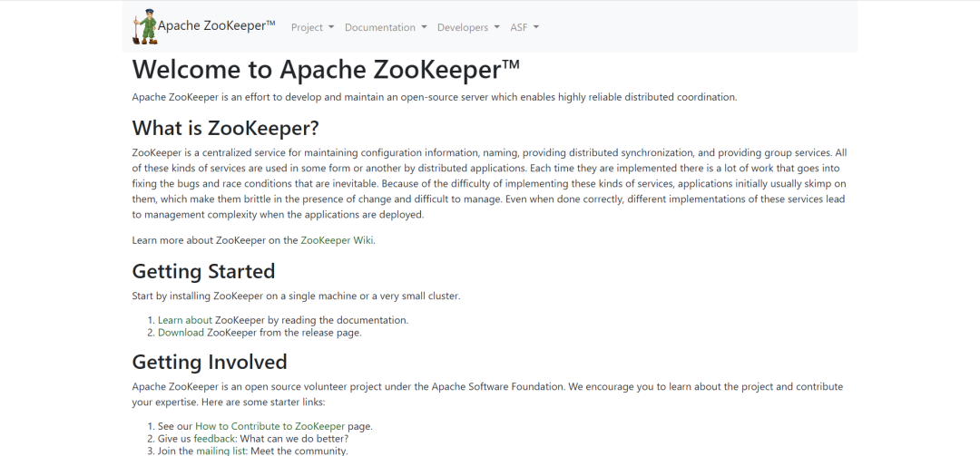Click the ZooKeeper mascot logo image

(145, 27)
